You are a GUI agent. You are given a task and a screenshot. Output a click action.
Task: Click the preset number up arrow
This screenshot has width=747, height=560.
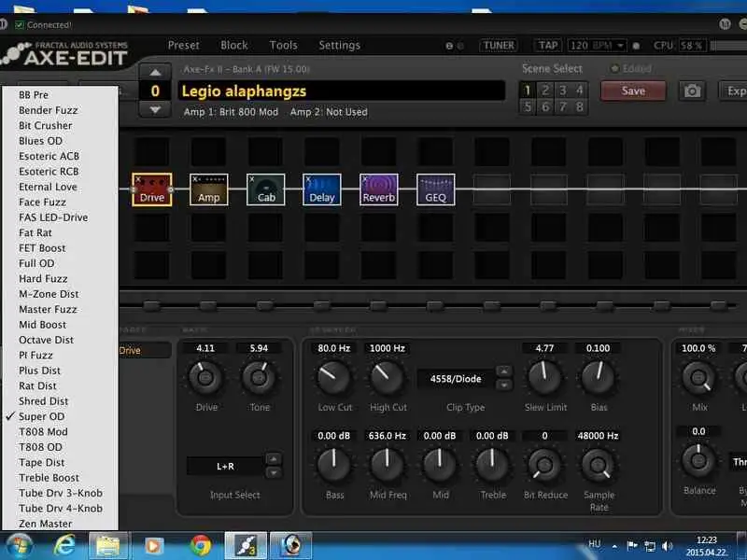click(x=155, y=73)
